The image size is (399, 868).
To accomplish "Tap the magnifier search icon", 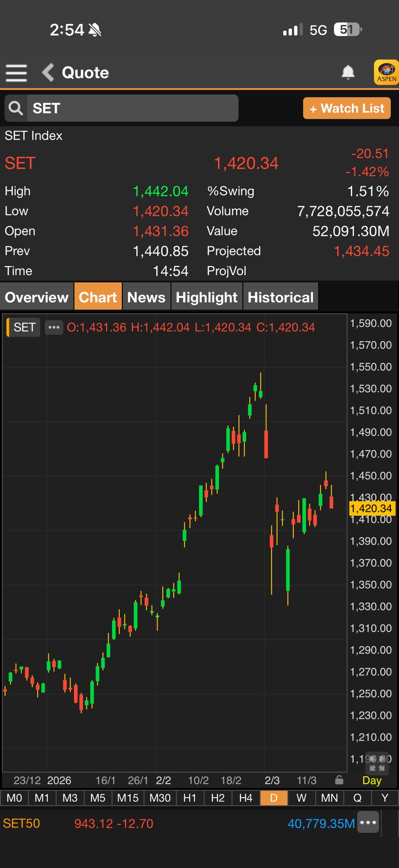I will (16, 108).
